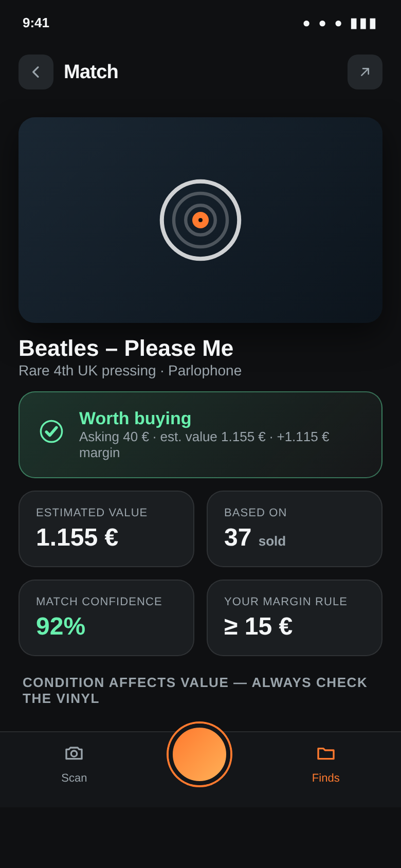This screenshot has width=401, height=868.
Task: Tap the Match page heading
Action: click(91, 72)
